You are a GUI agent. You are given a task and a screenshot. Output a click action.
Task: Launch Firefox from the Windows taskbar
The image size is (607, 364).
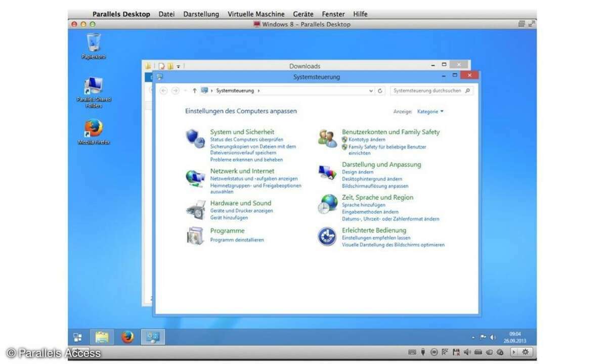click(127, 337)
